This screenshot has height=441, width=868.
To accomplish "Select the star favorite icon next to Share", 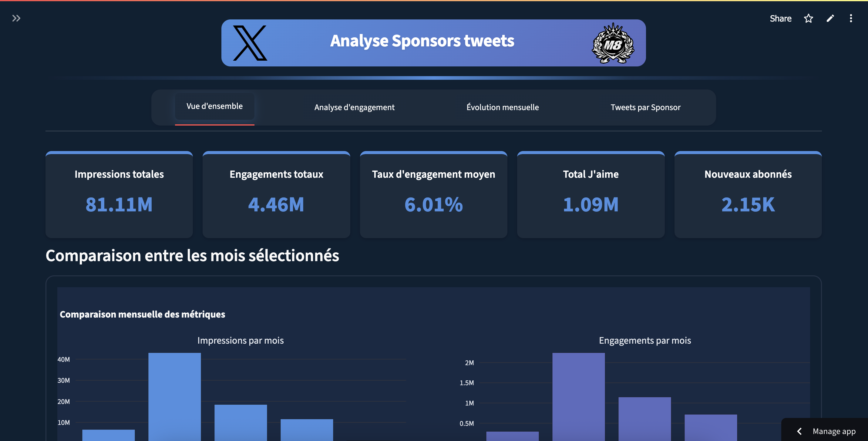I will tap(808, 18).
